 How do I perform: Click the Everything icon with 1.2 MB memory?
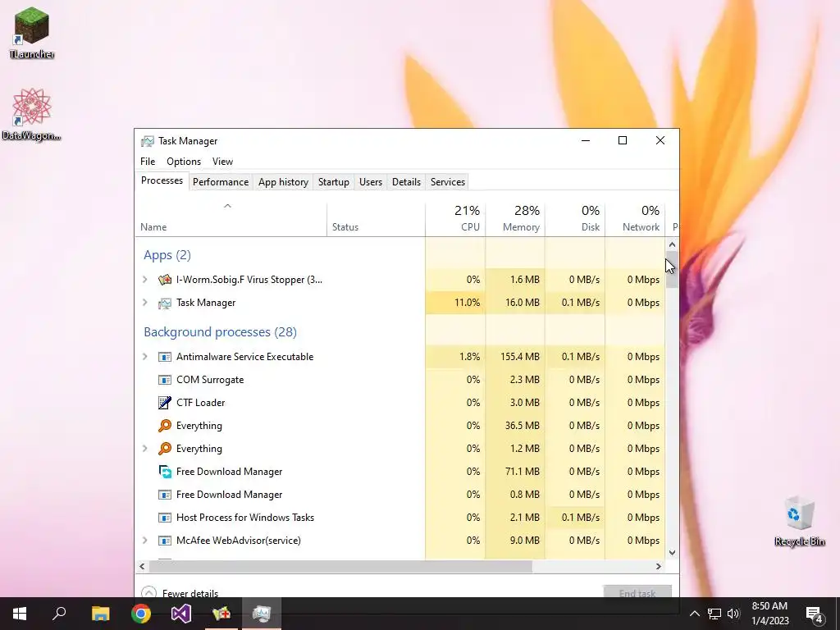(165, 449)
